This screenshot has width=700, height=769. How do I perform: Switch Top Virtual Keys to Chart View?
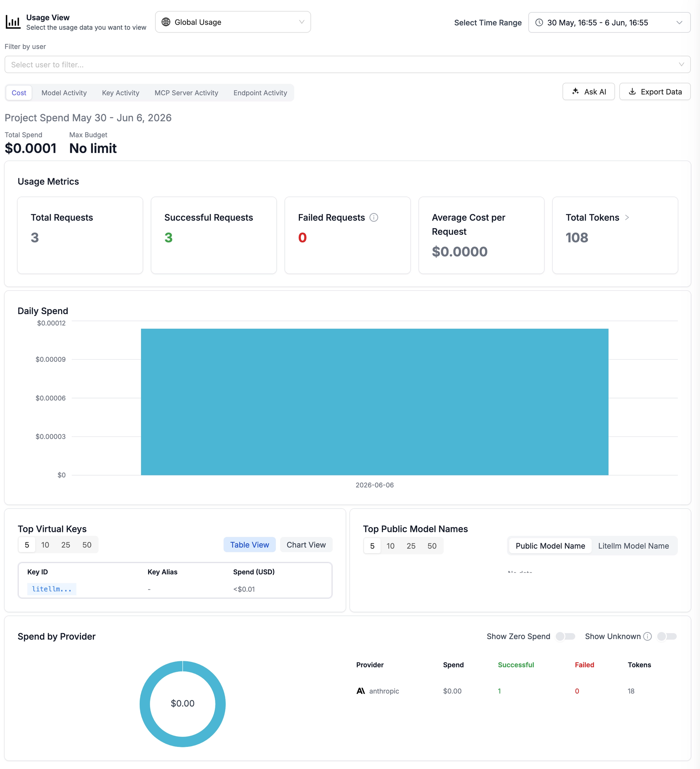306,545
